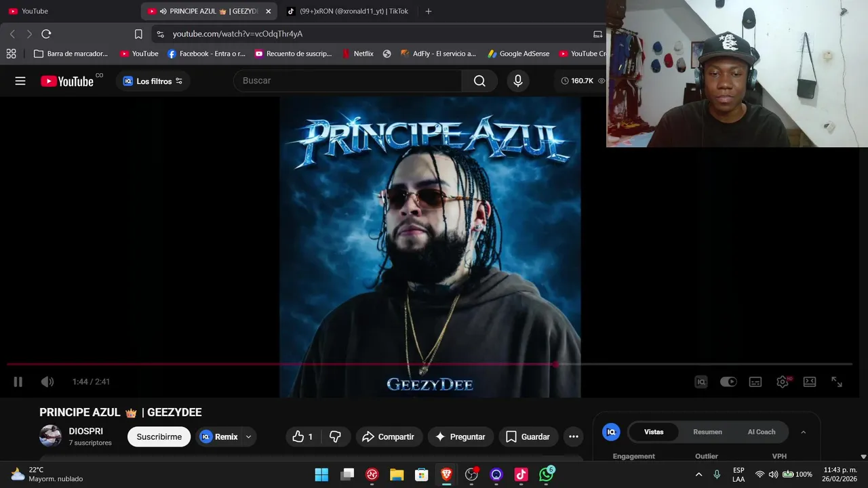Focus the Buscar search field
Viewport: 868px width, 488px height.
(347, 81)
